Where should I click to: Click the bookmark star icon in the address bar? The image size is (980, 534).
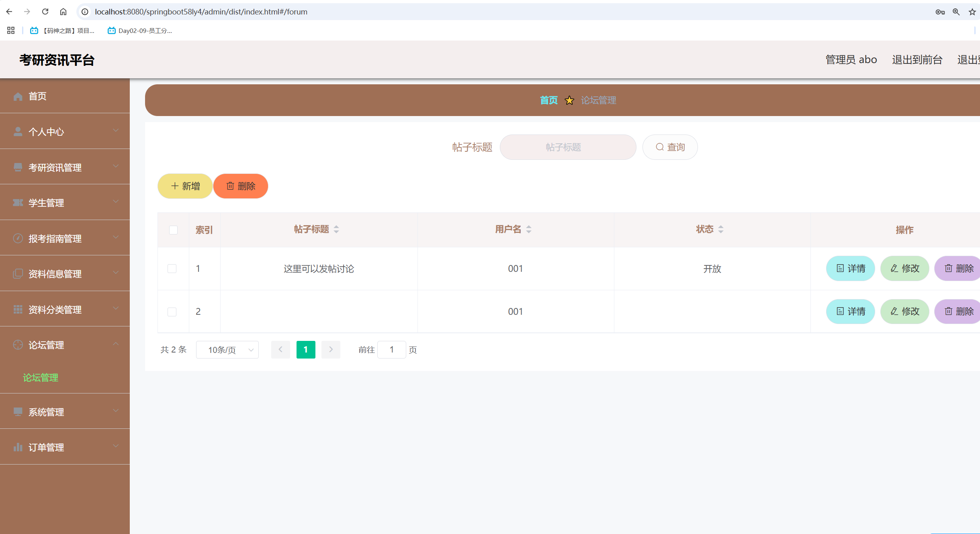[972, 12]
